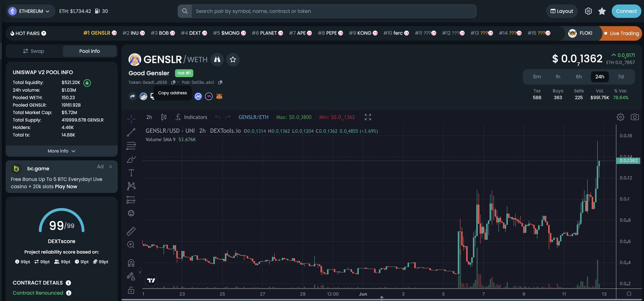Image resolution: width=644 pixels, height=301 pixels.
Task: Add the token to MetaMask fox icon
Action: click(x=219, y=96)
